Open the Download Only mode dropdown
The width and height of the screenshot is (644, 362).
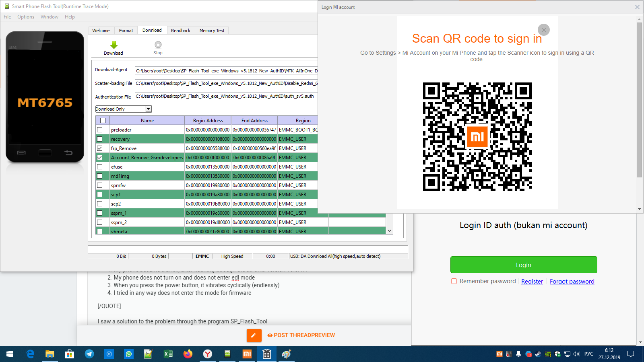coord(123,109)
